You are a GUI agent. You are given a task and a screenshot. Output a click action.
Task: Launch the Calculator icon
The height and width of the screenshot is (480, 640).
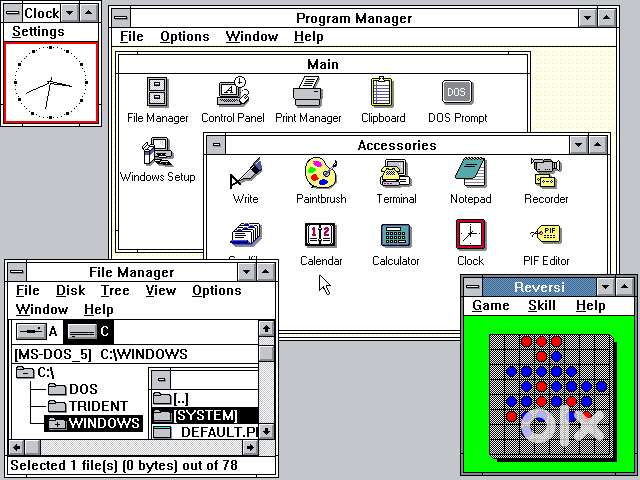pyautogui.click(x=396, y=243)
